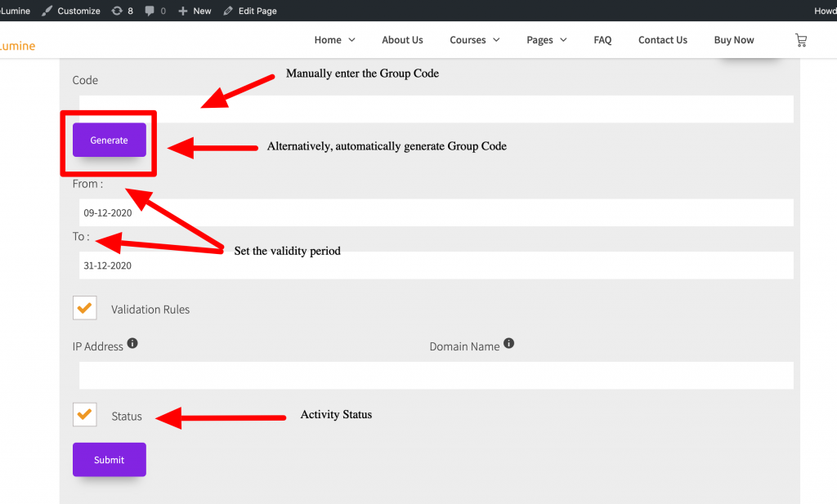The height and width of the screenshot is (504, 837).
Task: Expand the Courses menu dropdown
Action: 473,40
